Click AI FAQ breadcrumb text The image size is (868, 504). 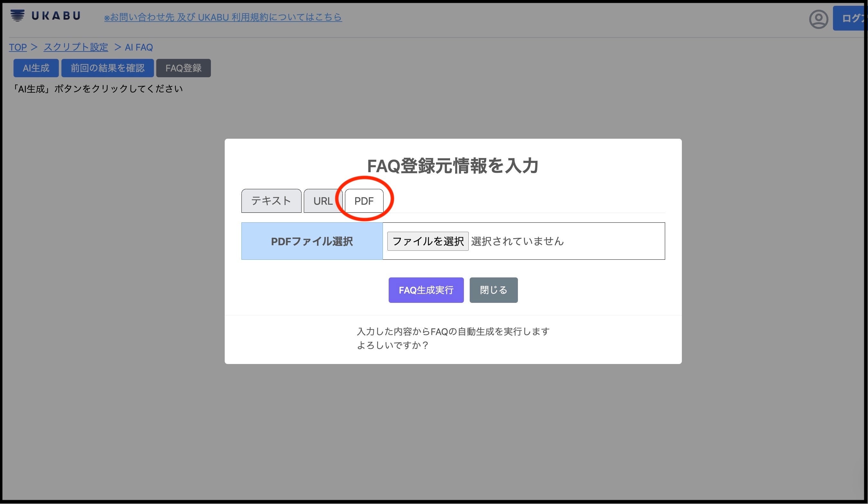(x=139, y=47)
